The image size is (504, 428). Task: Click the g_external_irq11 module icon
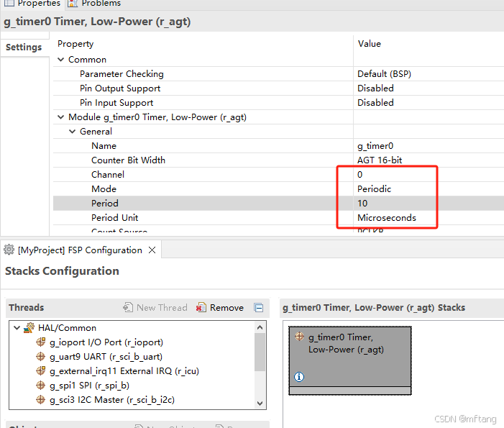[40, 370]
